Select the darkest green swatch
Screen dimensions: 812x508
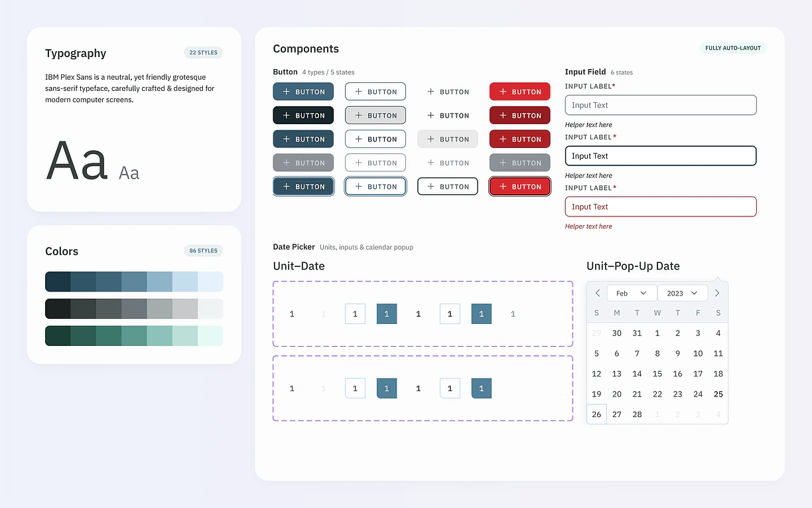58,336
